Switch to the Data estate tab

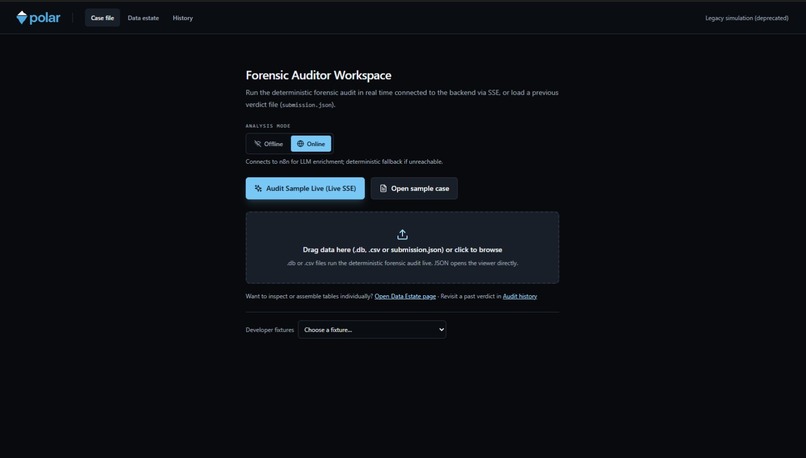coord(143,18)
